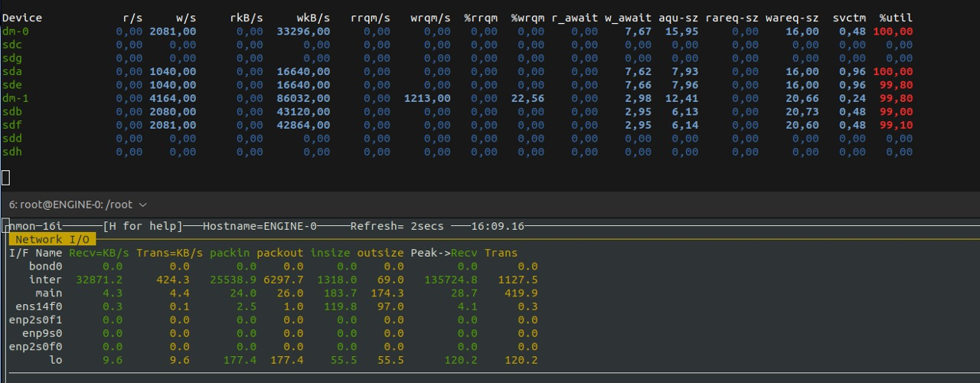980x383 pixels.
Task: Click the [H for help] hint text
Action: point(142,226)
